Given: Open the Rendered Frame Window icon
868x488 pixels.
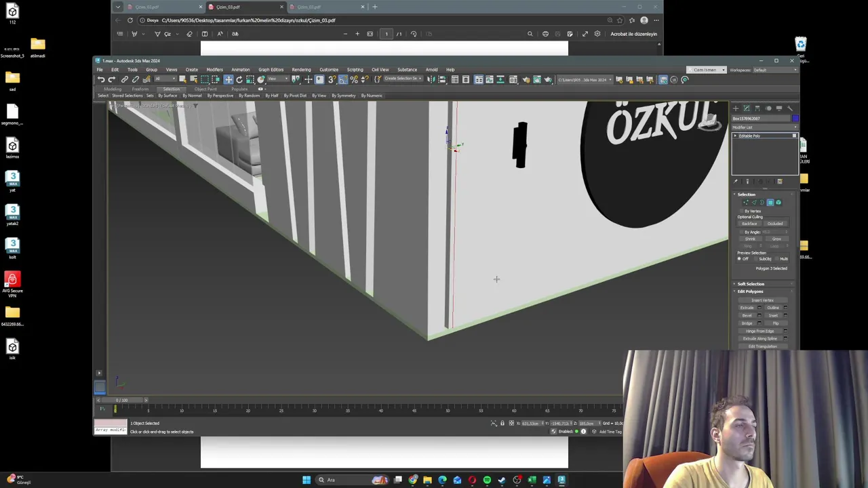Looking at the screenshot, I should pyautogui.click(x=537, y=79).
